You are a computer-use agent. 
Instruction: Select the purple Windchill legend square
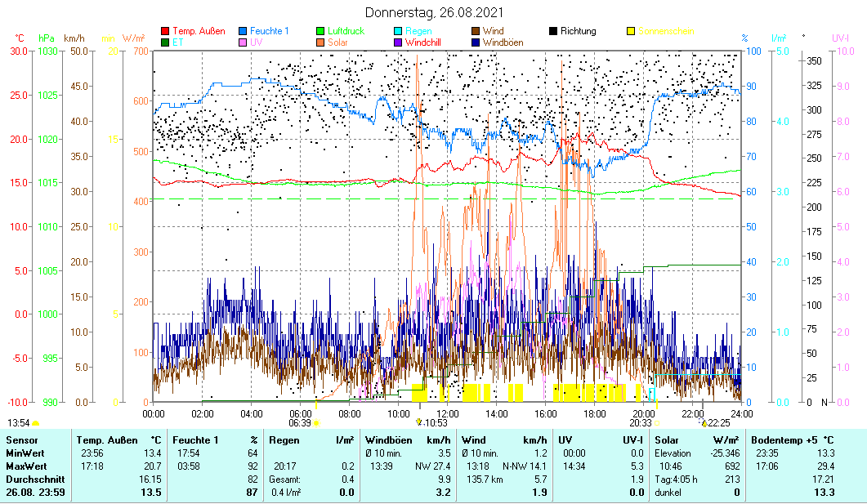coord(399,42)
